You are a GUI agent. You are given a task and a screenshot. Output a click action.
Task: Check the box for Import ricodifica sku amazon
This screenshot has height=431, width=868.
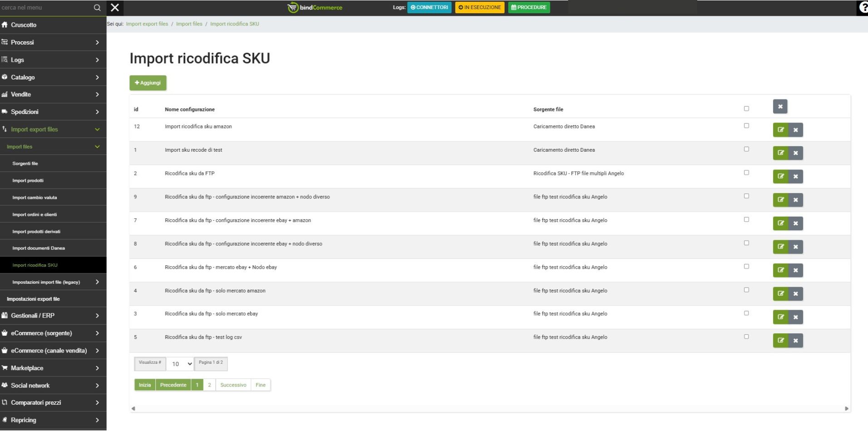pyautogui.click(x=746, y=126)
